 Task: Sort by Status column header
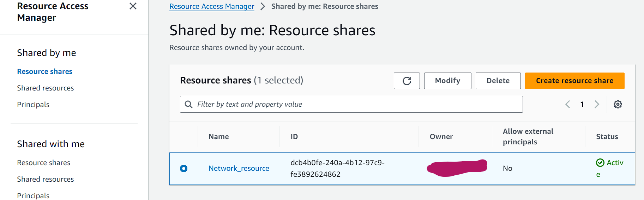click(607, 137)
